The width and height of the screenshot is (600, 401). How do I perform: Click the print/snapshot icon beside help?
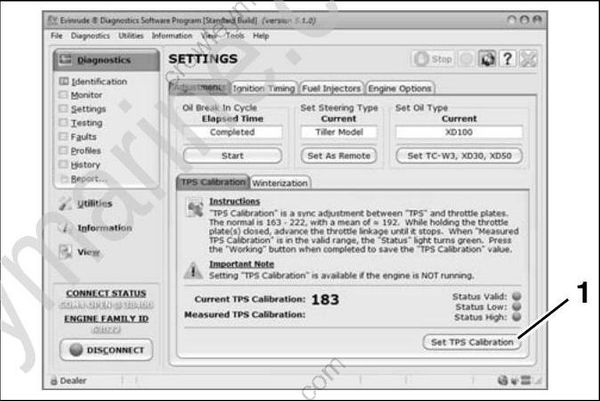(485, 60)
